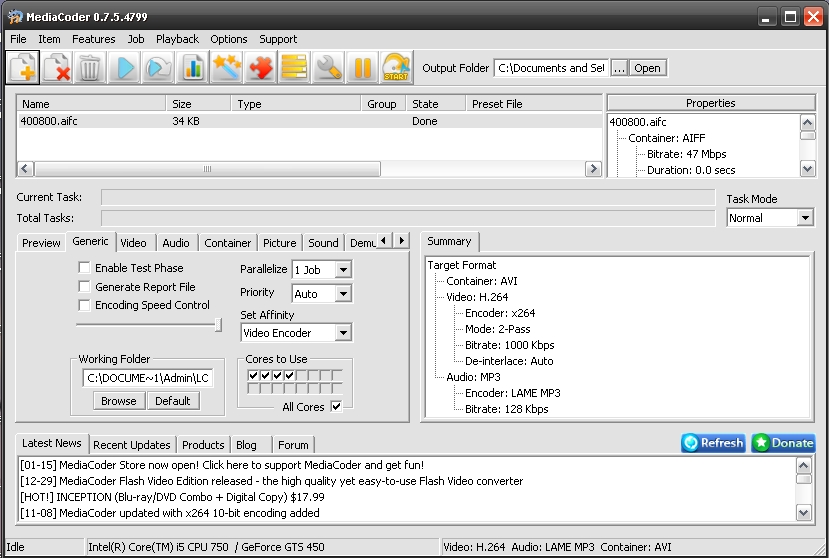Click the MediaCoder title bar app icon

pos(15,16)
